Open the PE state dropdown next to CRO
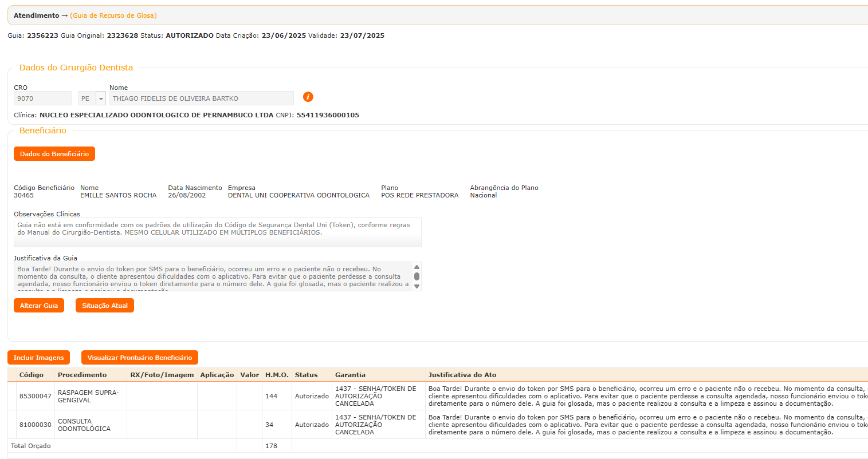 pos(101,98)
